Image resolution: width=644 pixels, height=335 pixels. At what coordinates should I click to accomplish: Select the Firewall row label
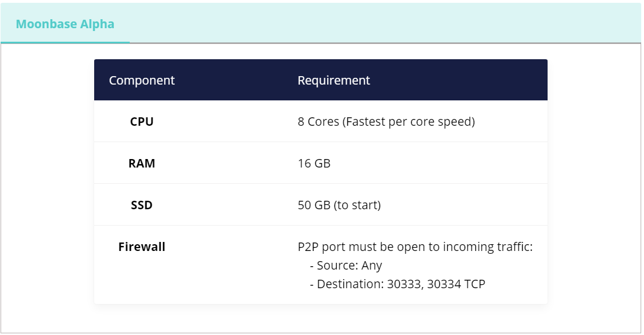click(x=142, y=246)
